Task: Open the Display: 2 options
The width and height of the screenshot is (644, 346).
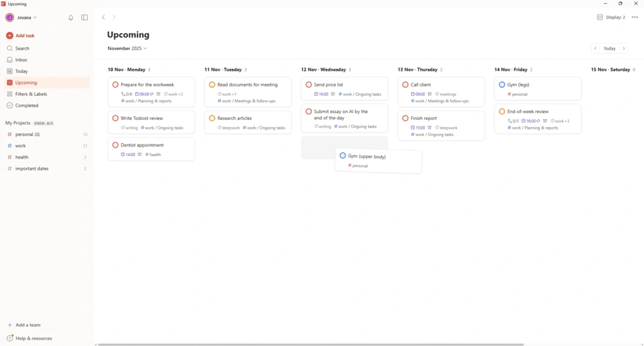Action: click(x=611, y=17)
